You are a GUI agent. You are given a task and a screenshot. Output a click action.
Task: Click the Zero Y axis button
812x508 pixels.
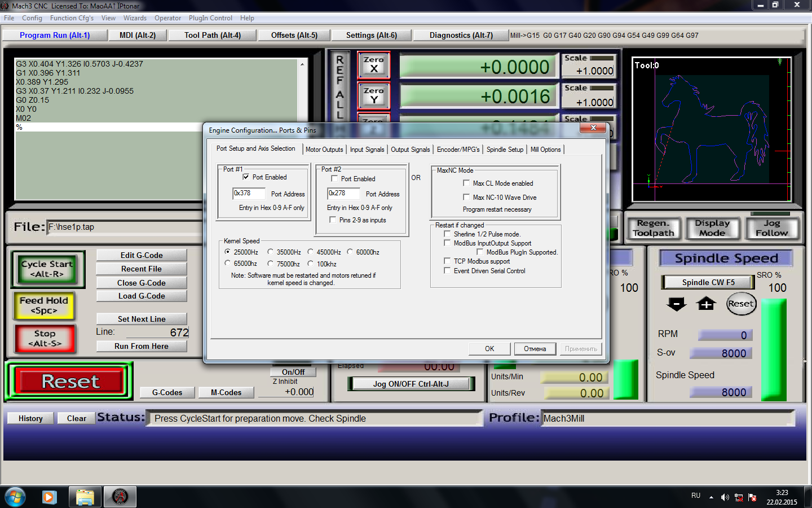click(x=373, y=95)
